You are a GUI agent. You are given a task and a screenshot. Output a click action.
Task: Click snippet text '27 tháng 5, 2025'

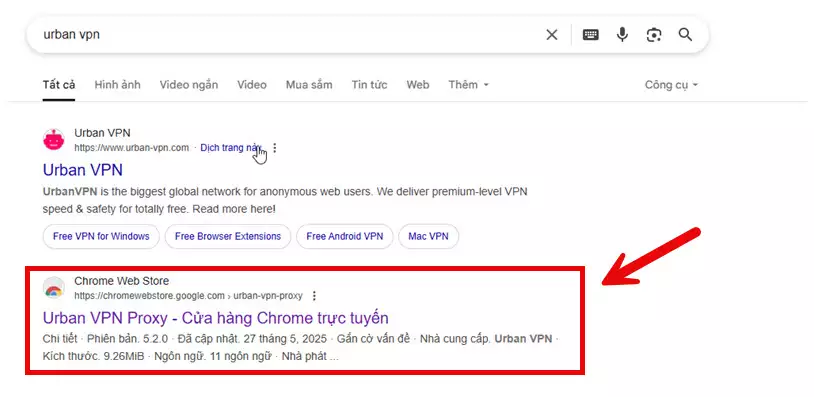click(286, 339)
